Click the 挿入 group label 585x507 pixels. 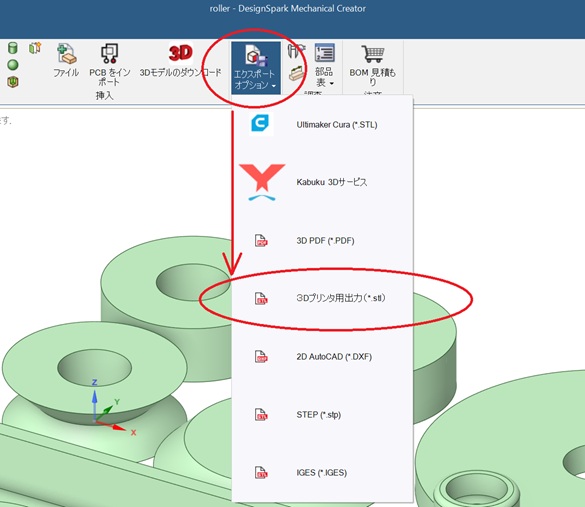pos(104,96)
